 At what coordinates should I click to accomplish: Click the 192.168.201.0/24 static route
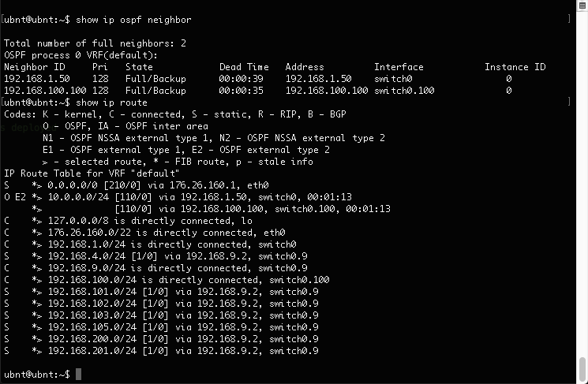85,351
